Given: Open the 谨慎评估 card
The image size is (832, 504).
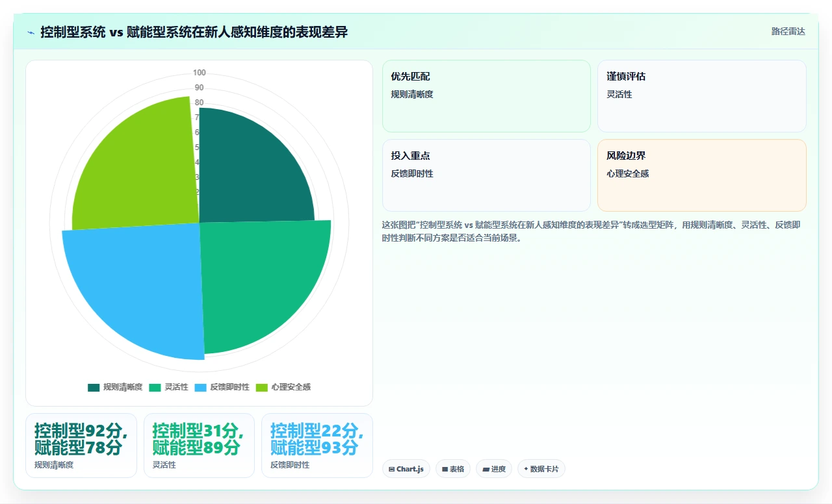Looking at the screenshot, I should coord(702,96).
